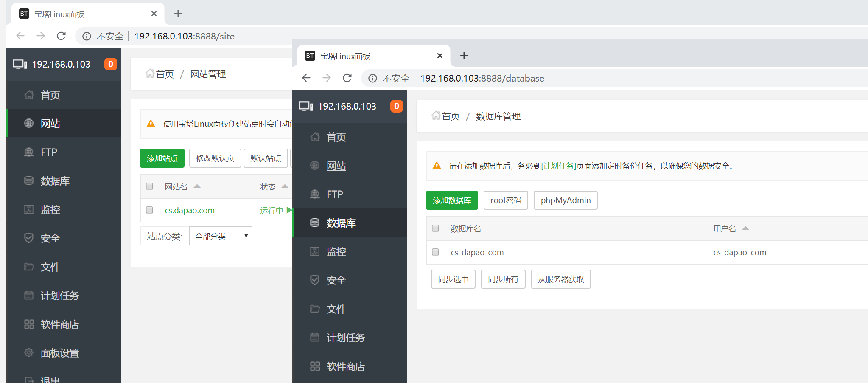The width and height of the screenshot is (868, 383).
Task: Click the front window address bar URL
Action: 482,78
